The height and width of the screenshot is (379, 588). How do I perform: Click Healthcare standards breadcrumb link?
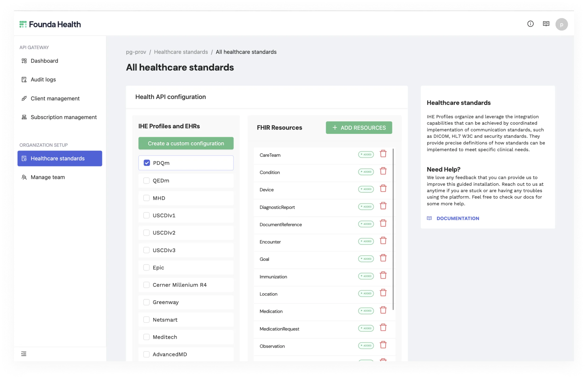pyautogui.click(x=181, y=52)
